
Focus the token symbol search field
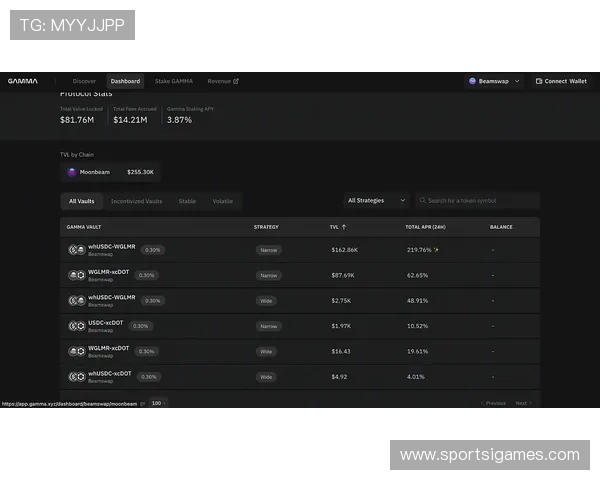click(x=482, y=200)
